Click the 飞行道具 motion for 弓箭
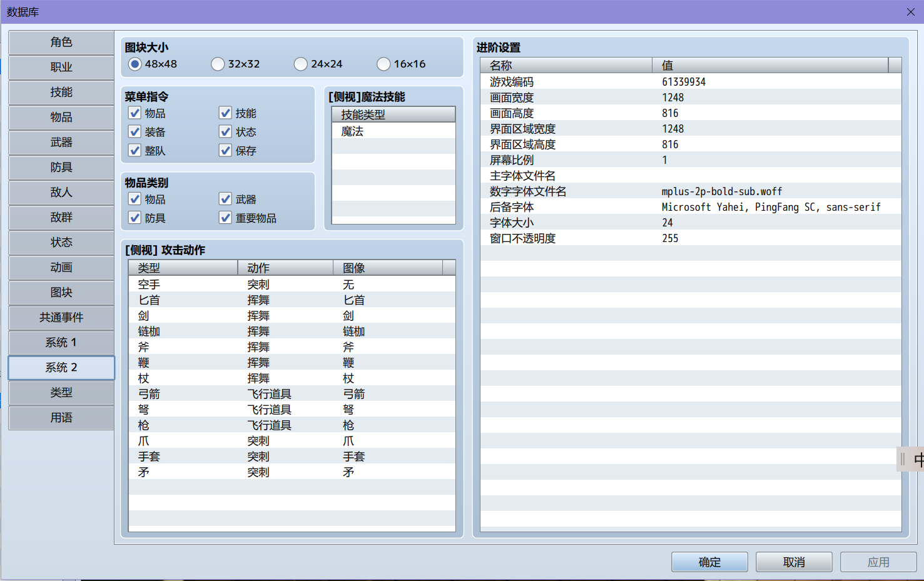Image resolution: width=924 pixels, height=581 pixels. coord(269,394)
